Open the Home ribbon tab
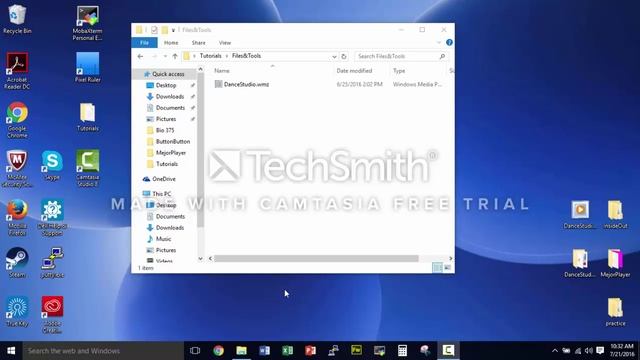The image size is (640, 360). click(x=171, y=42)
